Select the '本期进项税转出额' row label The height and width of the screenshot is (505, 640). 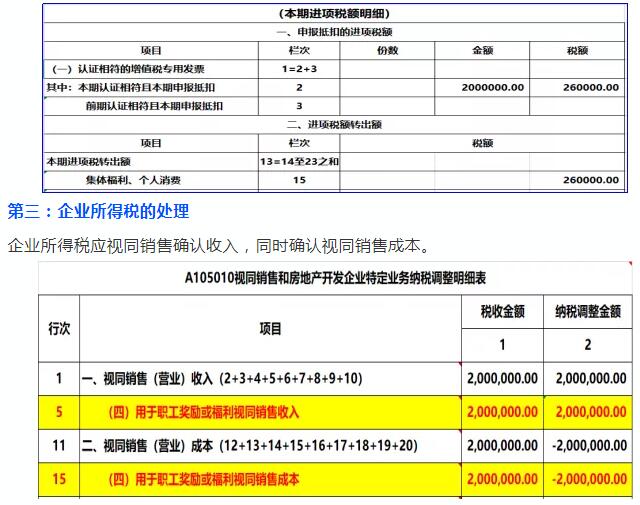pyautogui.click(x=89, y=162)
